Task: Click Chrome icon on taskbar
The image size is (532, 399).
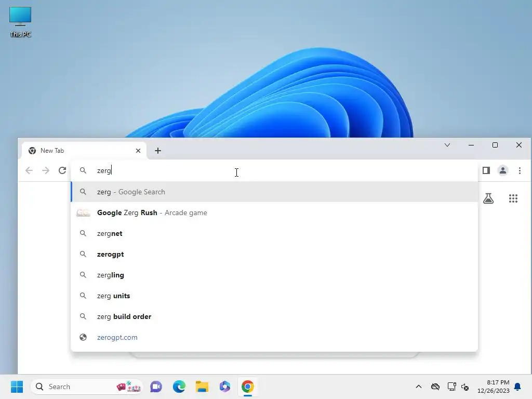Action: (x=248, y=387)
